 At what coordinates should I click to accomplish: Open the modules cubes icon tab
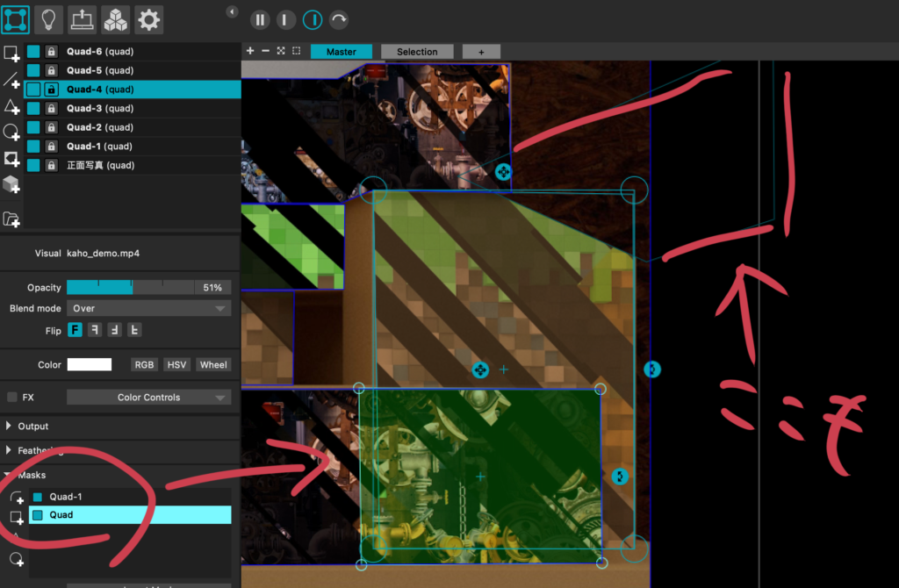click(x=116, y=18)
